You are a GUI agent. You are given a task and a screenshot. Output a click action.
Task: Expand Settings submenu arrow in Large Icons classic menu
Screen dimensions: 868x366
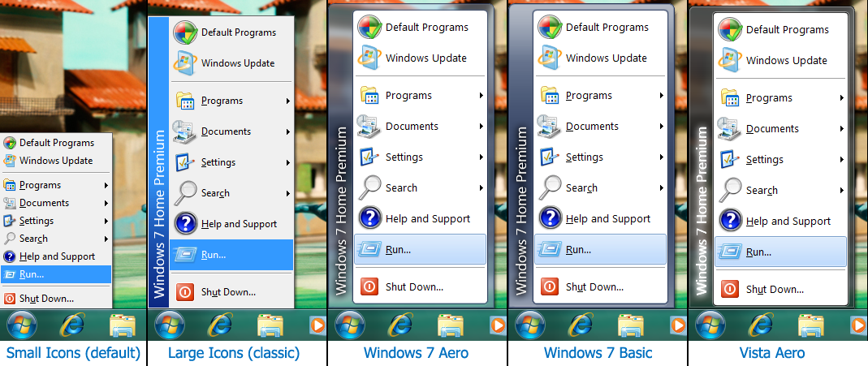point(288,162)
